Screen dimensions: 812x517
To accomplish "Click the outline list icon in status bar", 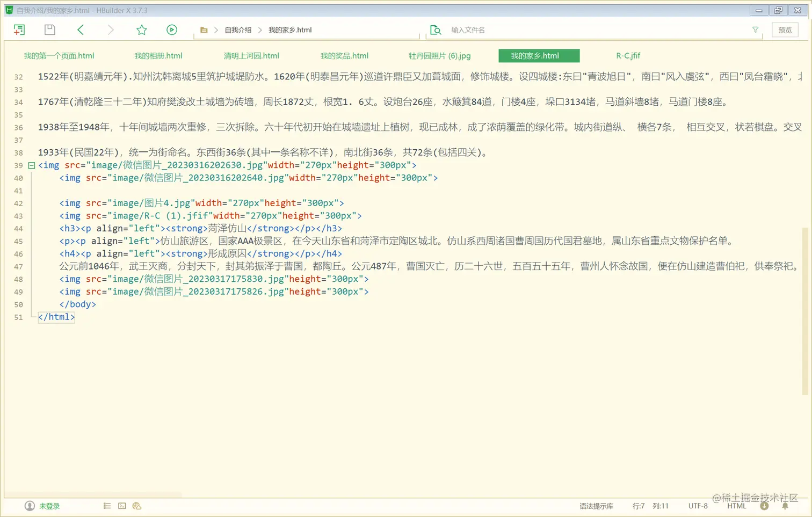I will [x=107, y=506].
